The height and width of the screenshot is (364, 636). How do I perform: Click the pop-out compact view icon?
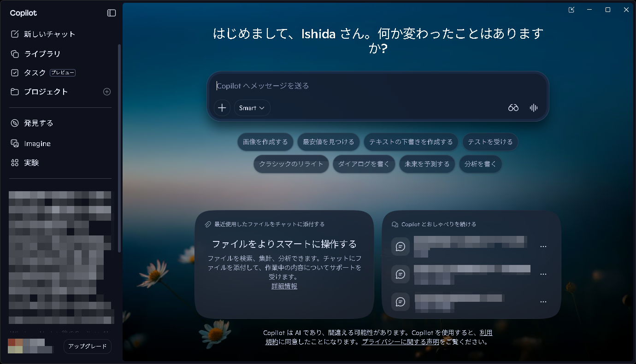(x=571, y=10)
